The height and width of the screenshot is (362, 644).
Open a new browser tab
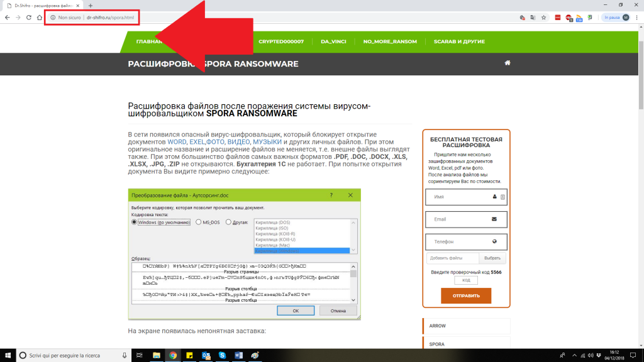pos(91,6)
